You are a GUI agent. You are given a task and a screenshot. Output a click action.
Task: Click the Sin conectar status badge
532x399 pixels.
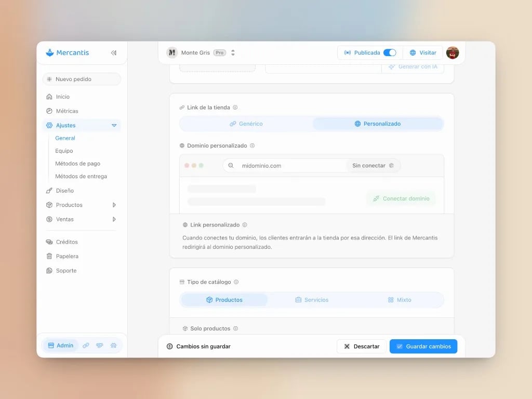click(373, 166)
